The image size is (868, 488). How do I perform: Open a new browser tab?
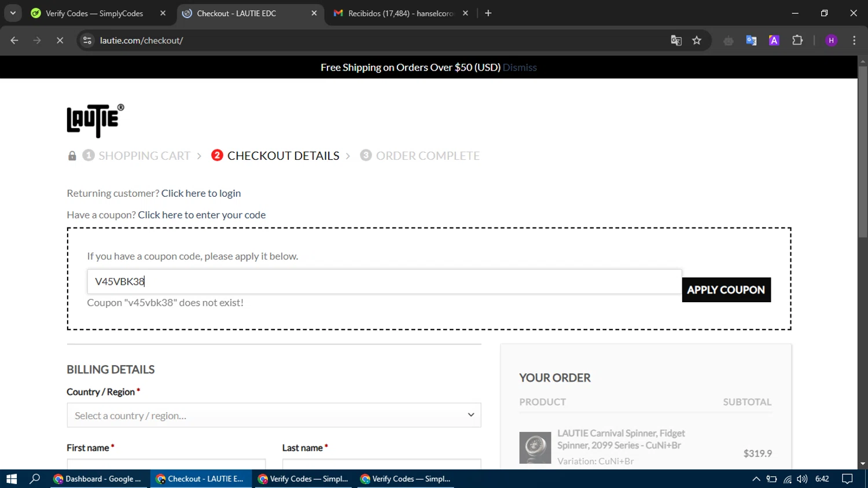click(488, 13)
